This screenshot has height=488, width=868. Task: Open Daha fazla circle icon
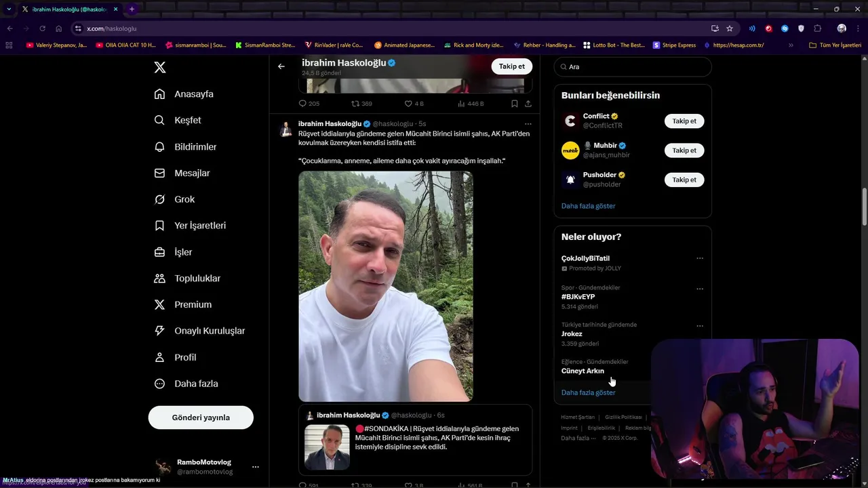tap(159, 384)
